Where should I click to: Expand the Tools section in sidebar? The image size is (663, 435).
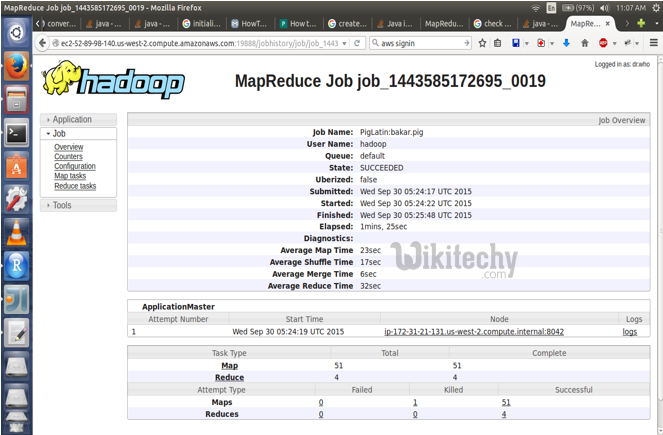tap(61, 205)
